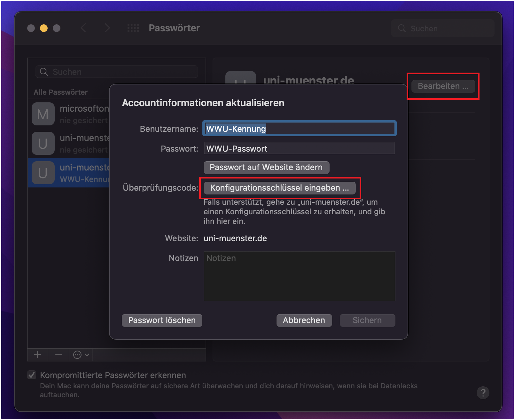Viewport: 515px width, 420px height.
Task: Disable Kompromittierte Passwörter erkennen
Action: 31,375
